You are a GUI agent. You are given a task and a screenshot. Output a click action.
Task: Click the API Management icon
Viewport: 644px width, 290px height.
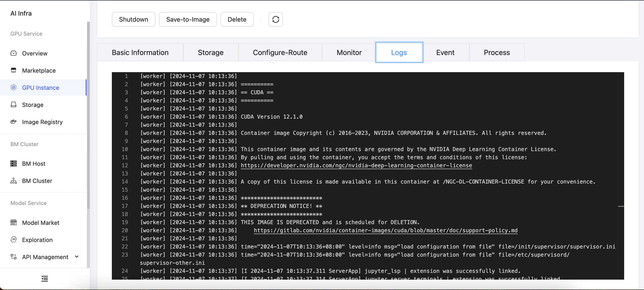[14, 257]
